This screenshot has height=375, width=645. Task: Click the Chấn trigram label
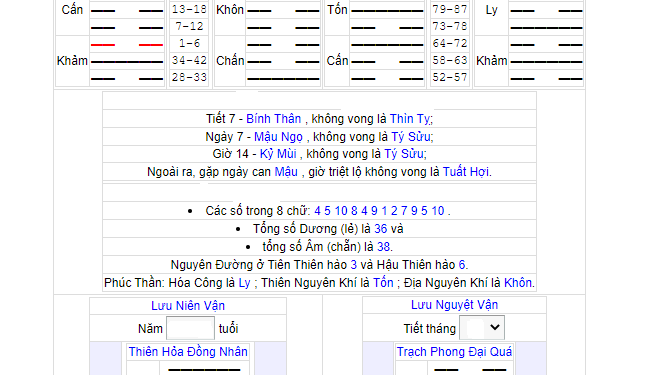tap(230, 61)
